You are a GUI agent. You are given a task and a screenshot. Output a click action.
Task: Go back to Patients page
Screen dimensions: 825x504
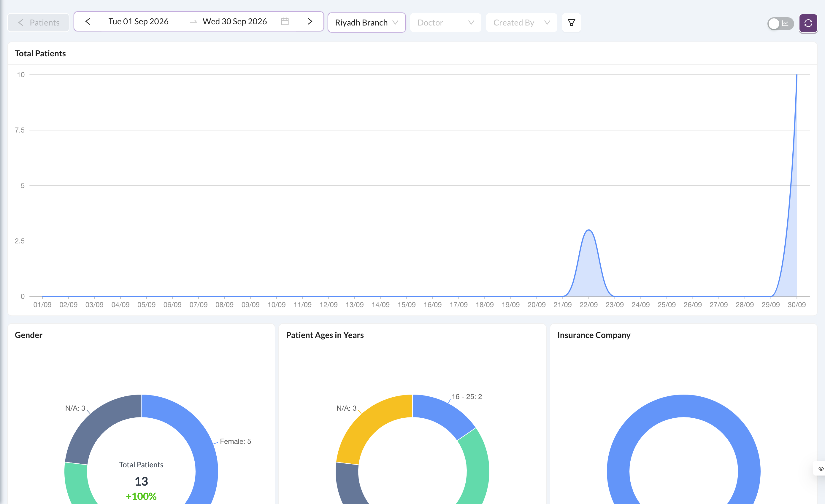(38, 23)
